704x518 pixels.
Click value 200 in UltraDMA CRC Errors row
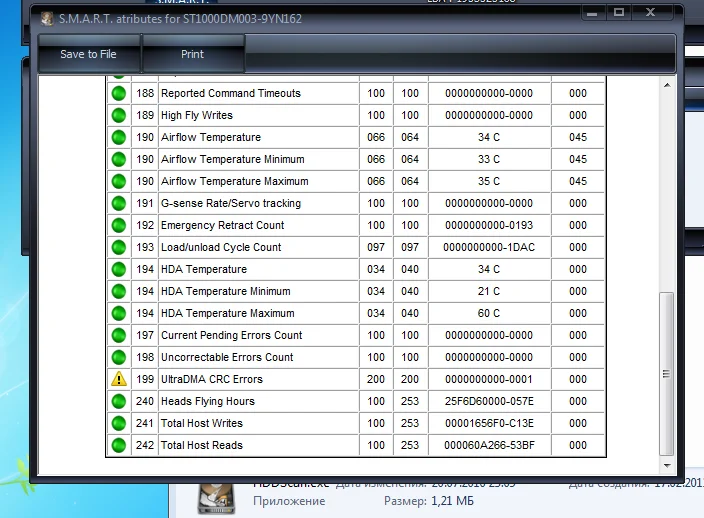pyautogui.click(x=376, y=379)
